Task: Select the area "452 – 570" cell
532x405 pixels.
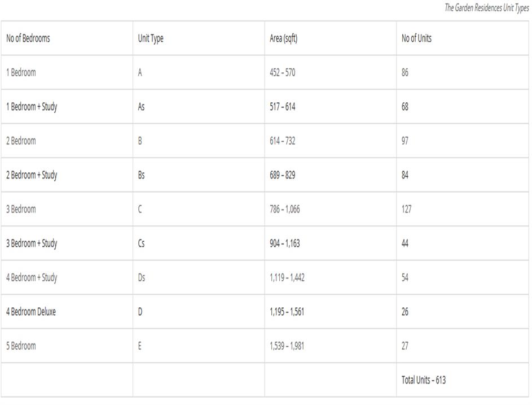Action: point(282,73)
